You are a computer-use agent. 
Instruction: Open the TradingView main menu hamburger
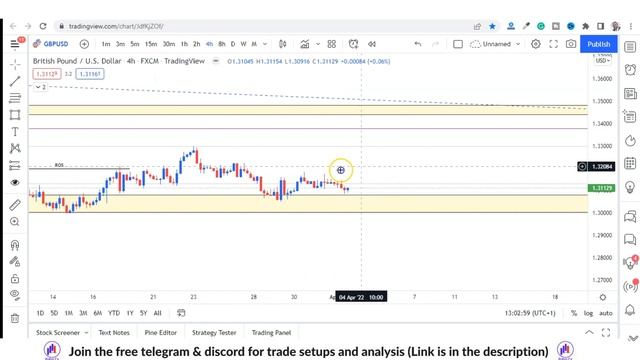click(15, 44)
